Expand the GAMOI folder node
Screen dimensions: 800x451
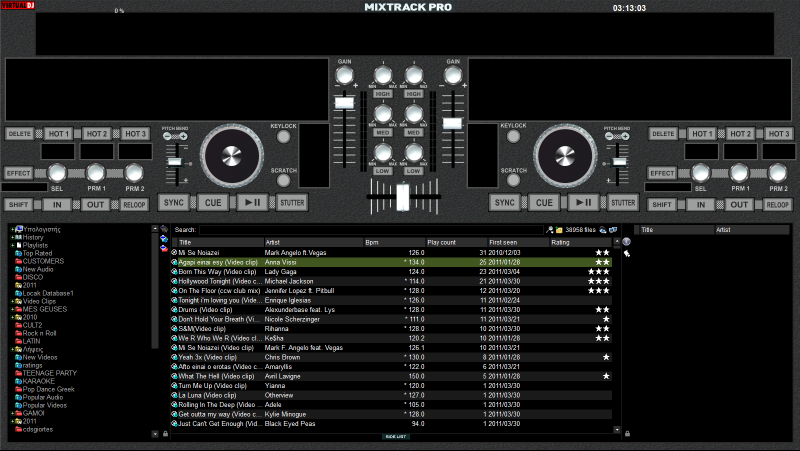point(12,413)
